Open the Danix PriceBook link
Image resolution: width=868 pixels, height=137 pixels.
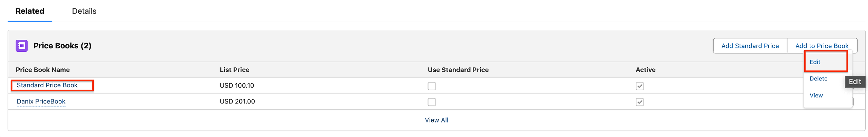coord(41,101)
